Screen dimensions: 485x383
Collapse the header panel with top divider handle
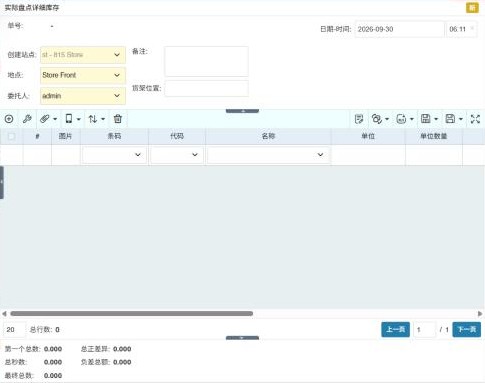[x=242, y=111]
